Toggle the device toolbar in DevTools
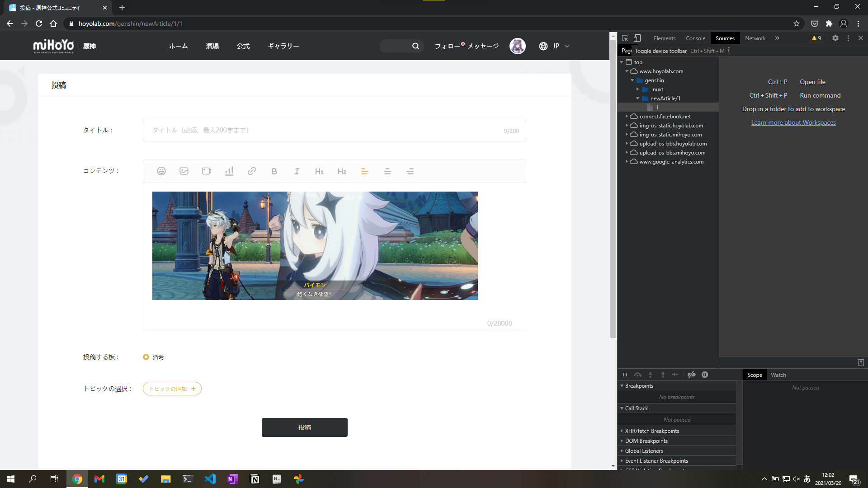 638,38
